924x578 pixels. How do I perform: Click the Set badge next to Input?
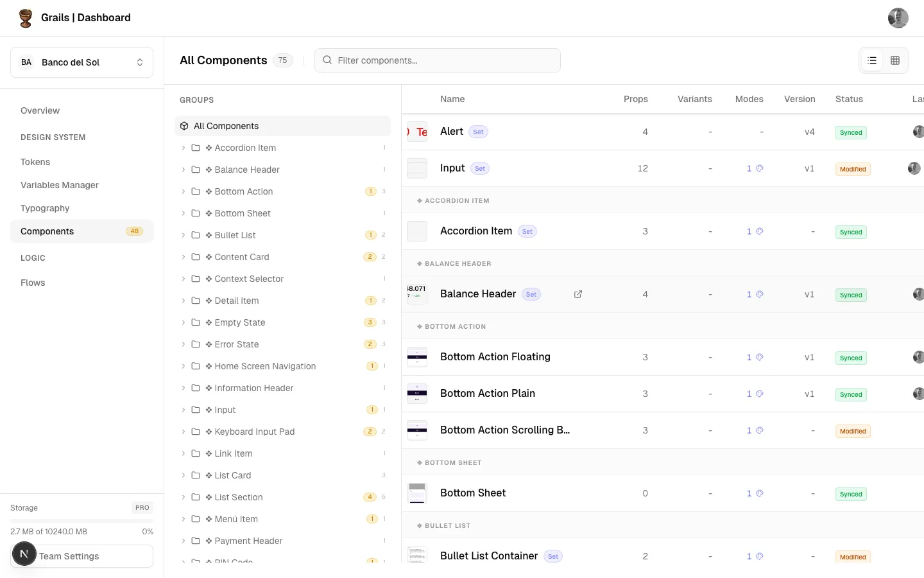(480, 168)
